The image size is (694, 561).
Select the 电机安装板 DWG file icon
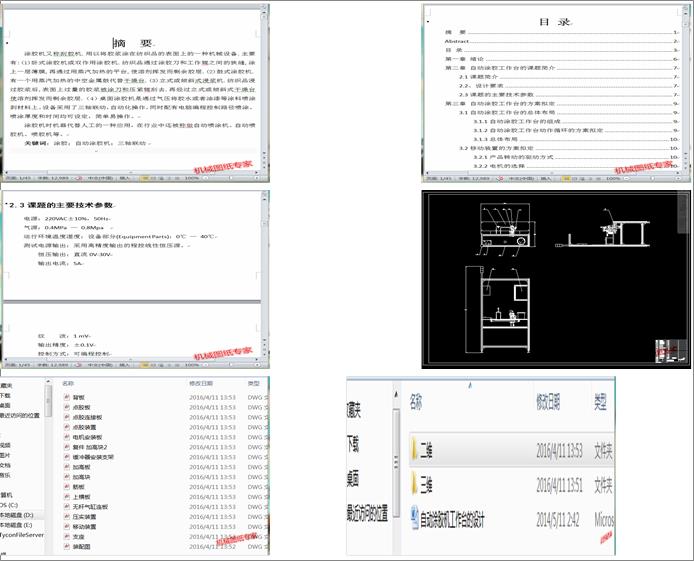pyautogui.click(x=67, y=437)
